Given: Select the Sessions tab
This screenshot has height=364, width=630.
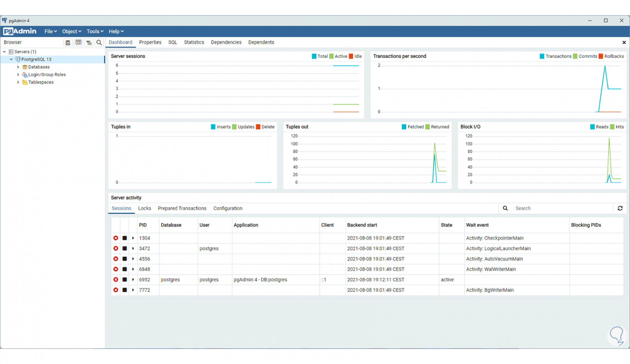Looking at the screenshot, I should coord(121,208).
